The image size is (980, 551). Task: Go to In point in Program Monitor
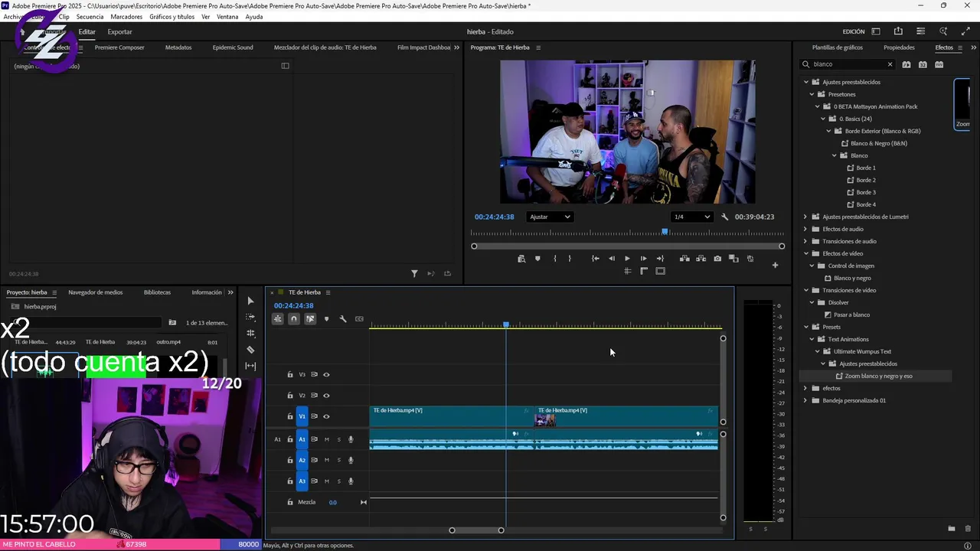pos(595,259)
